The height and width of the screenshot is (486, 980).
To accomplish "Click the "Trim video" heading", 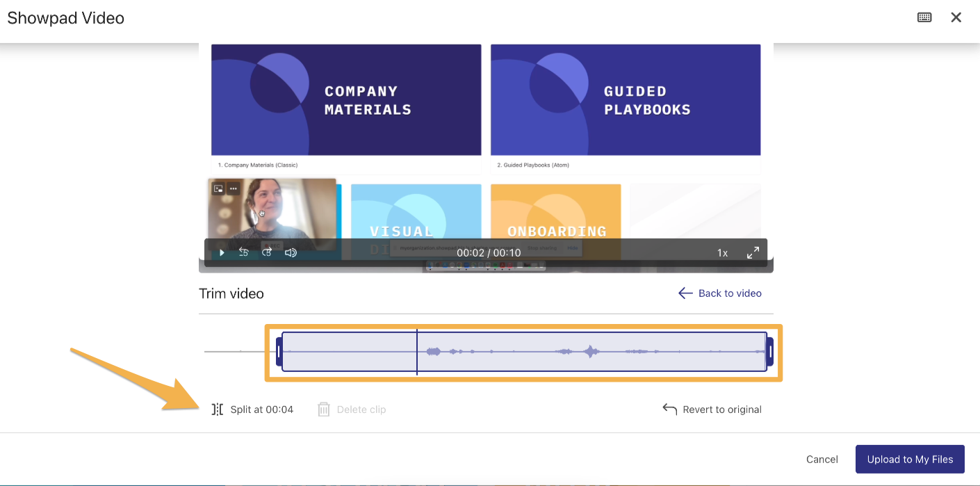I will pyautogui.click(x=231, y=293).
